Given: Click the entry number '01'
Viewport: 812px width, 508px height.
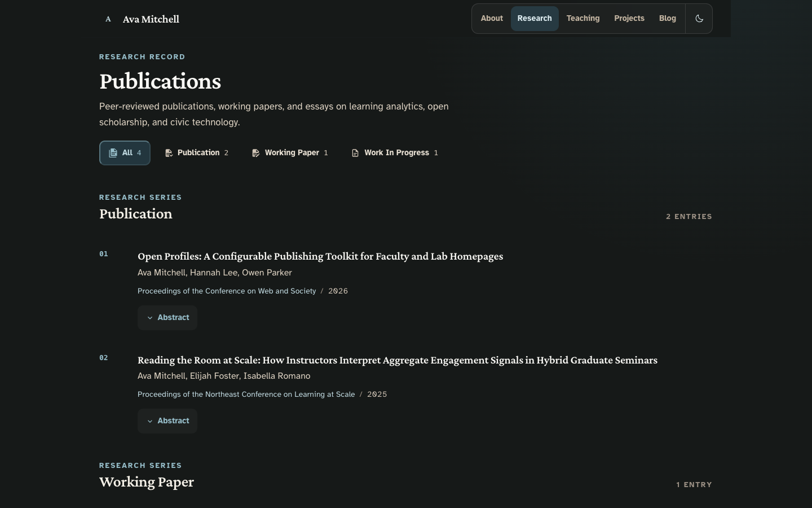Looking at the screenshot, I should [x=104, y=254].
